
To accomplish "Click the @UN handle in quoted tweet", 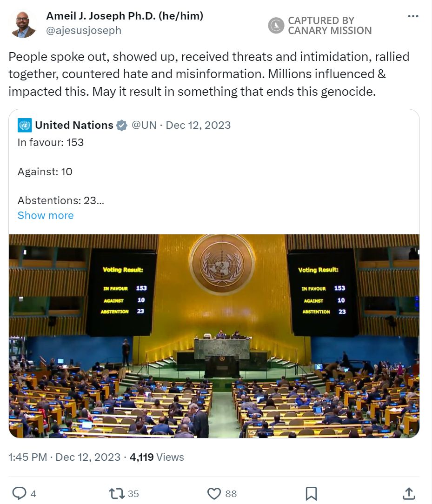I will [144, 125].
